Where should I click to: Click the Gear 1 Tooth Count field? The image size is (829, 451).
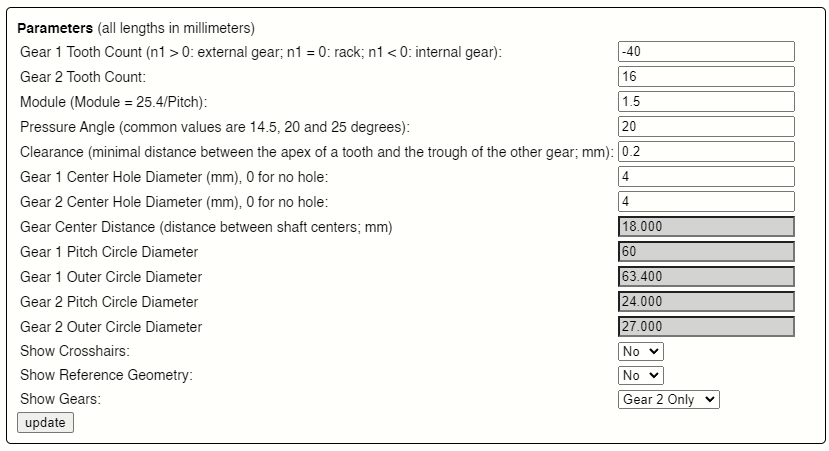(706, 52)
